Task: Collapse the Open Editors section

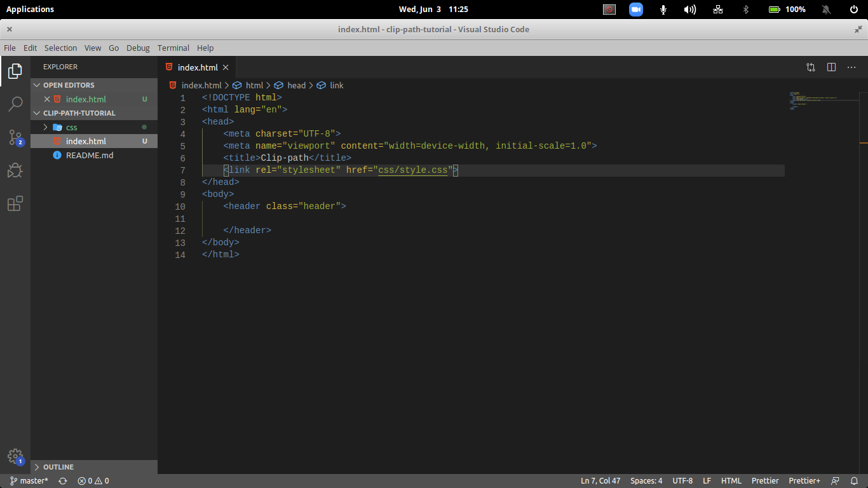Action: 68,85
